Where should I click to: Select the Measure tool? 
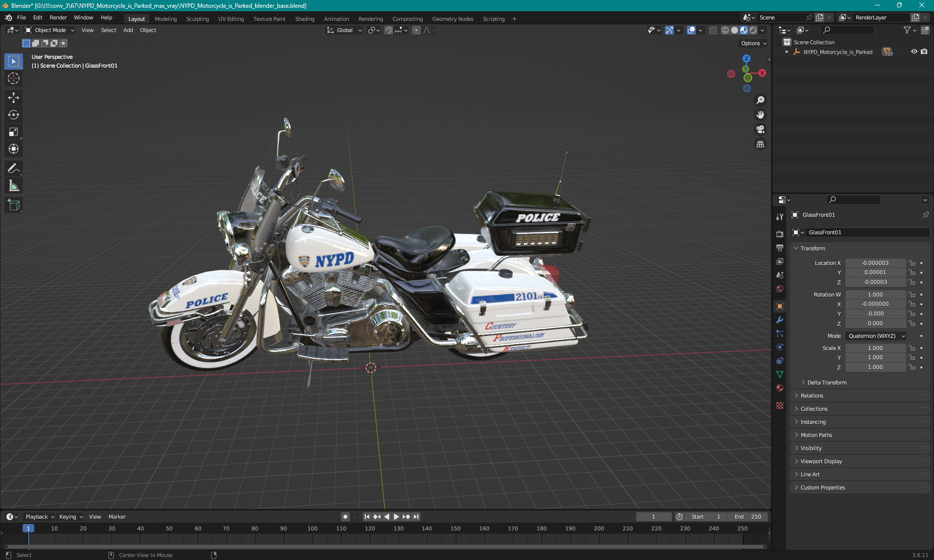click(x=14, y=186)
